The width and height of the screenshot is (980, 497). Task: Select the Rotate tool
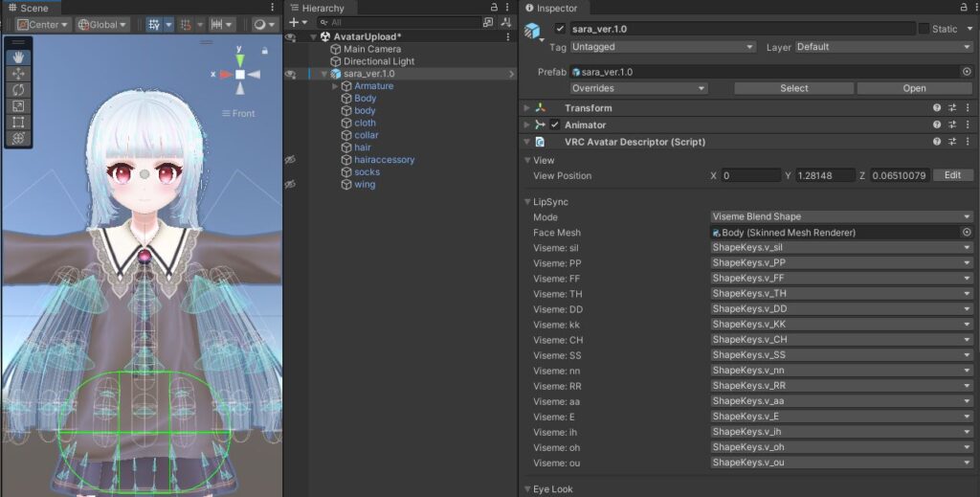click(17, 90)
